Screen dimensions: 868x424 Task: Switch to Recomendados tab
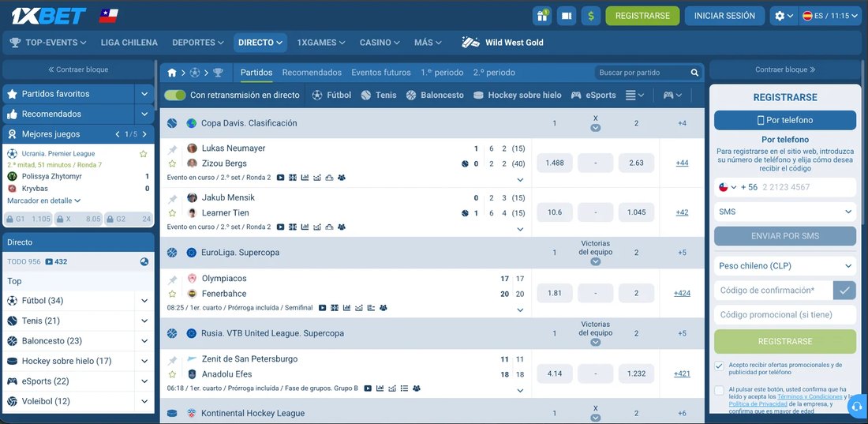point(312,73)
